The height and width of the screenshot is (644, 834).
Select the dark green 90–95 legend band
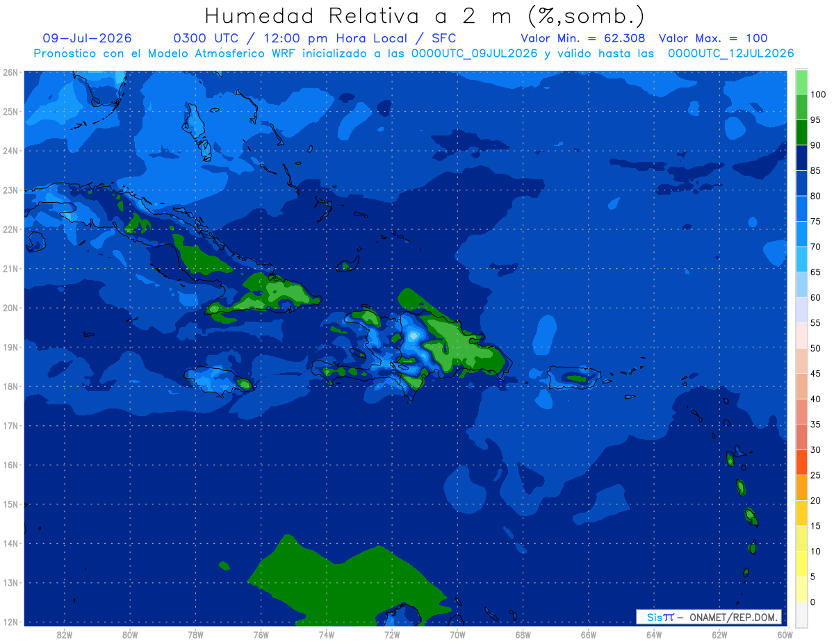click(x=801, y=133)
